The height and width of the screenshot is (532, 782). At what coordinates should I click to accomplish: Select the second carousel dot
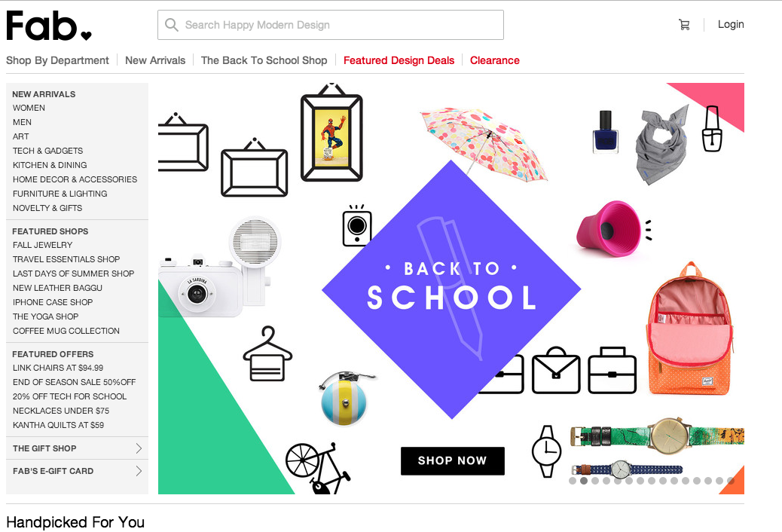[584, 481]
